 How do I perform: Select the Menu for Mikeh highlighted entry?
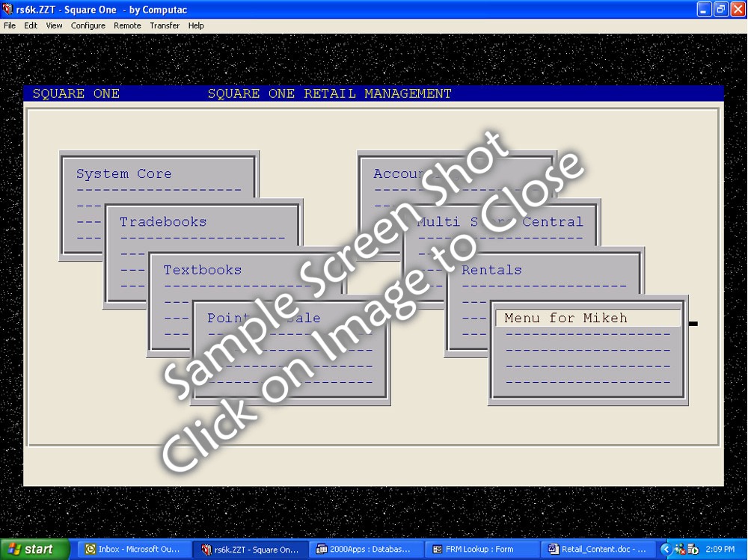[x=588, y=319]
